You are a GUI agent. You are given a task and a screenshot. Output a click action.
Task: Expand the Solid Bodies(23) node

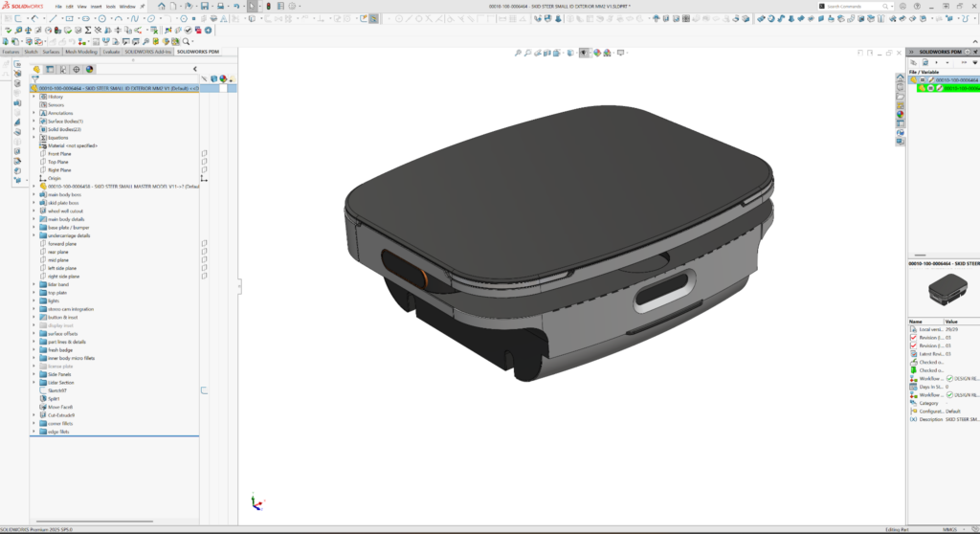pyautogui.click(x=33, y=129)
